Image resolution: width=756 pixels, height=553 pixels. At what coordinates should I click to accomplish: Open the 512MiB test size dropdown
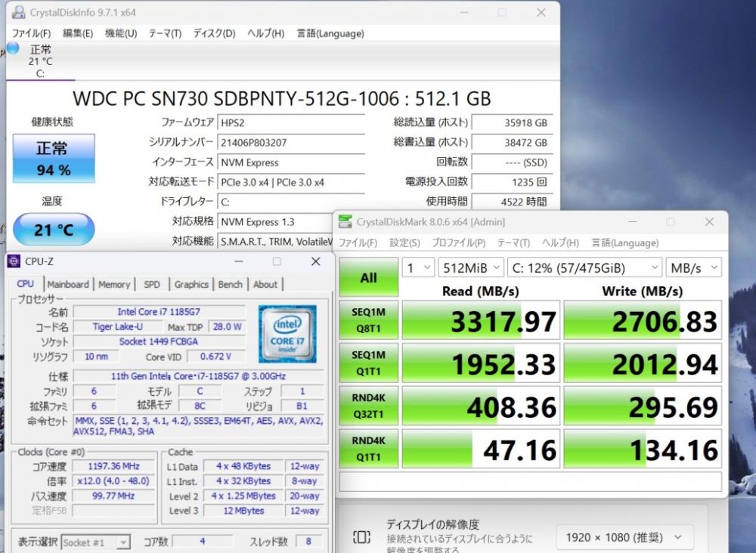pos(471,267)
